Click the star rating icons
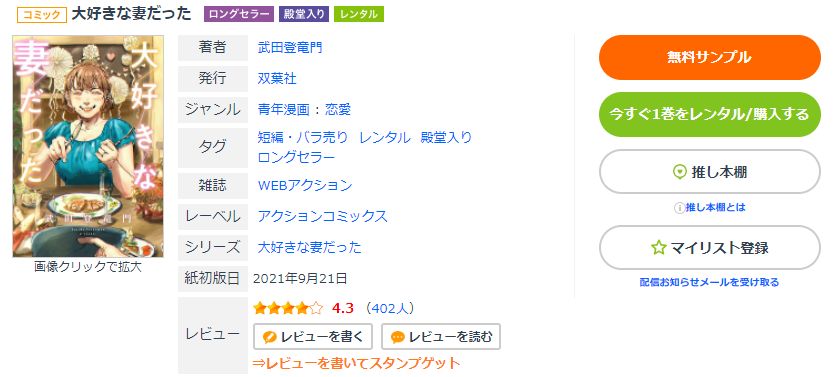 288,308
